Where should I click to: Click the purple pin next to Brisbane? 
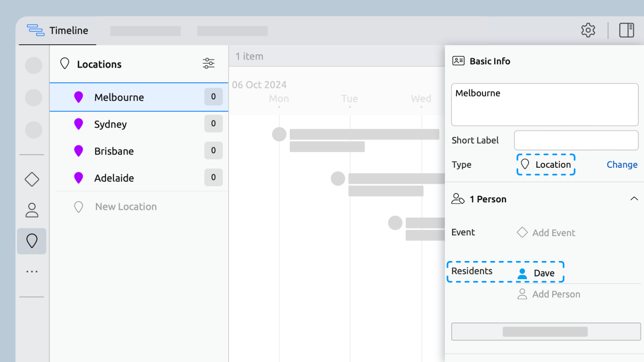78,151
